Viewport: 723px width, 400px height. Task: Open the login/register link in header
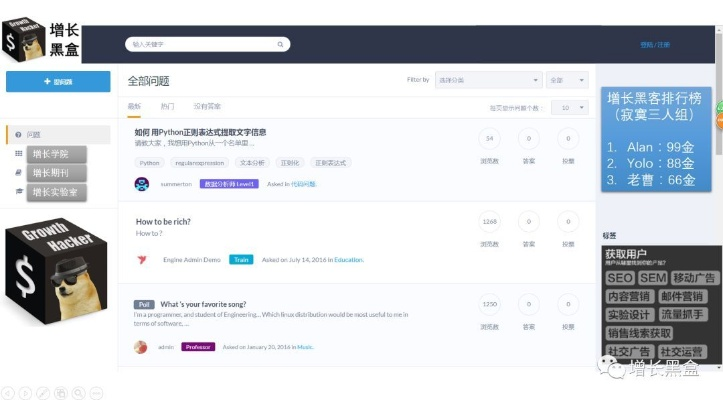pos(655,45)
